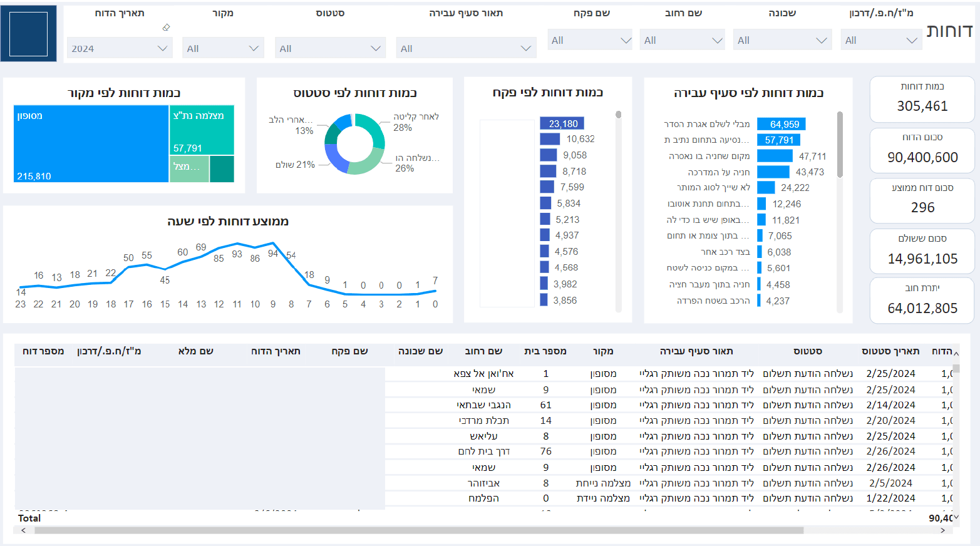Screen dimensions: 980x546
Task: Click the כמות דוחות card showing 305,461
Action: click(922, 99)
